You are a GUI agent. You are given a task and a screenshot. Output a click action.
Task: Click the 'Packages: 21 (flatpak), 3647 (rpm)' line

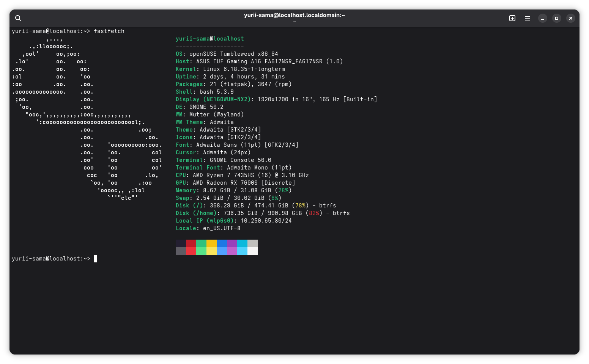point(234,84)
